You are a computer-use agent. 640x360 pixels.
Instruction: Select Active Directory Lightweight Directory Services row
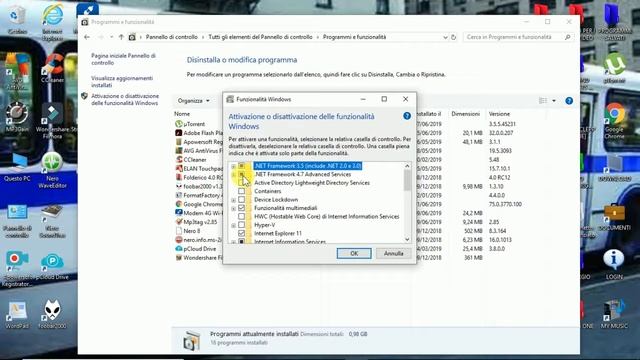312,183
